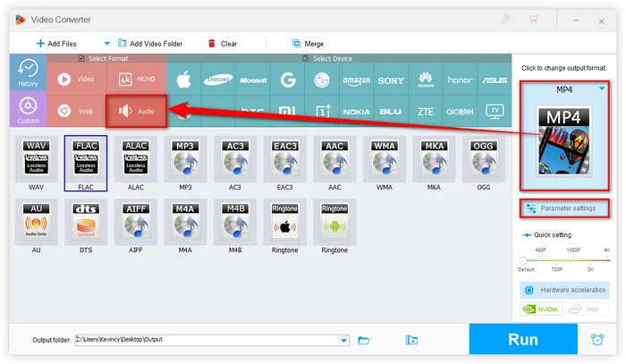Viewport: 626px width, 364px height.
Task: Select the ALAC lossless audio format
Action: click(136, 159)
